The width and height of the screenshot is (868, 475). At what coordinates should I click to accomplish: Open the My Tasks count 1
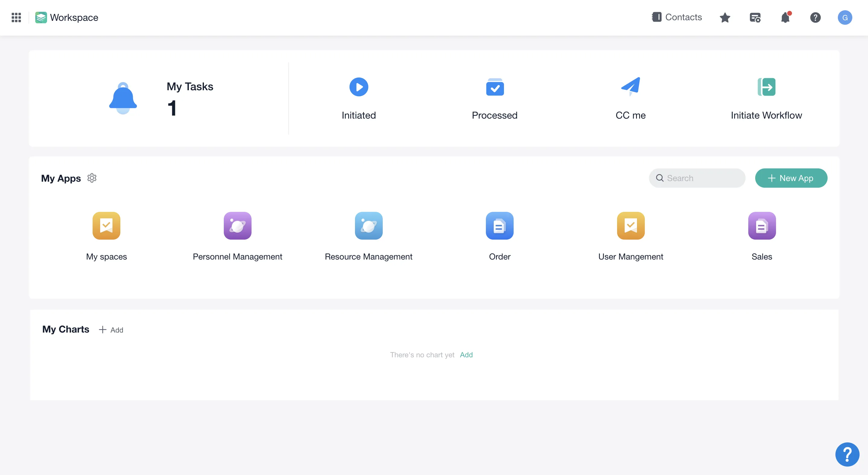(x=172, y=108)
